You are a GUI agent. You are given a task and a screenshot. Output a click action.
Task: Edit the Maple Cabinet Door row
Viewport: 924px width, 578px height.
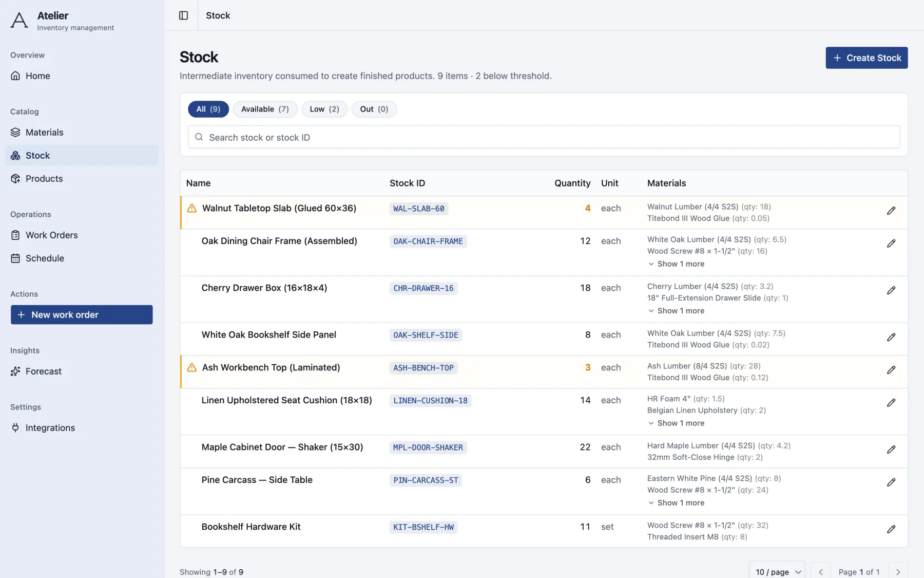(x=891, y=450)
